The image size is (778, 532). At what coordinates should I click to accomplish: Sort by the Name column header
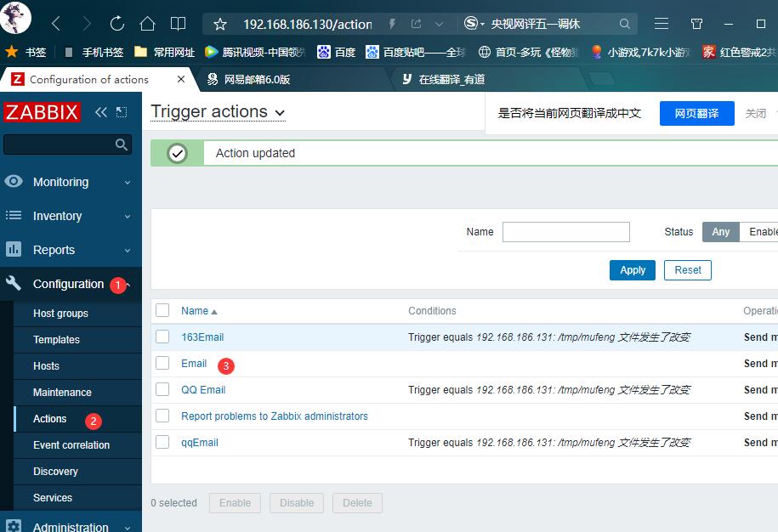tap(199, 311)
